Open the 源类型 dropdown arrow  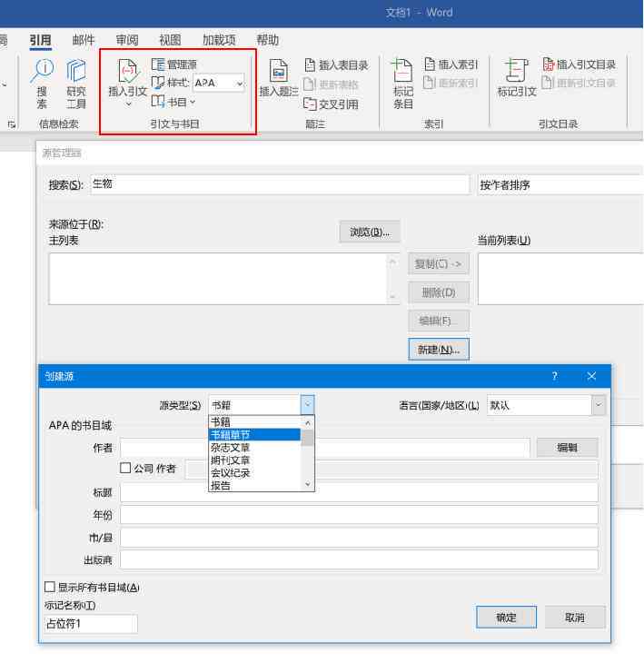307,405
